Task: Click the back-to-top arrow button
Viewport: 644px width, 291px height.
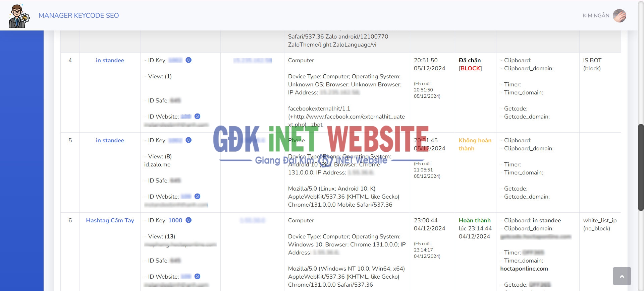Action: (x=622, y=276)
